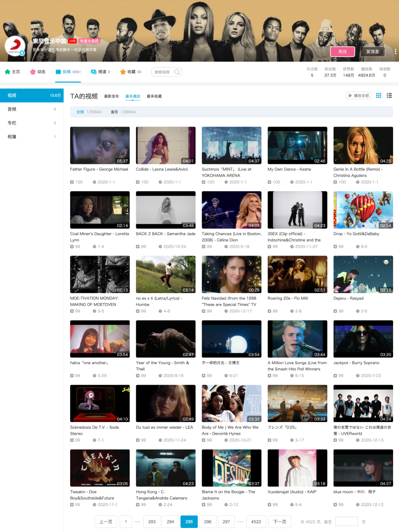Select 专栏 in the left sidebar

(32, 123)
